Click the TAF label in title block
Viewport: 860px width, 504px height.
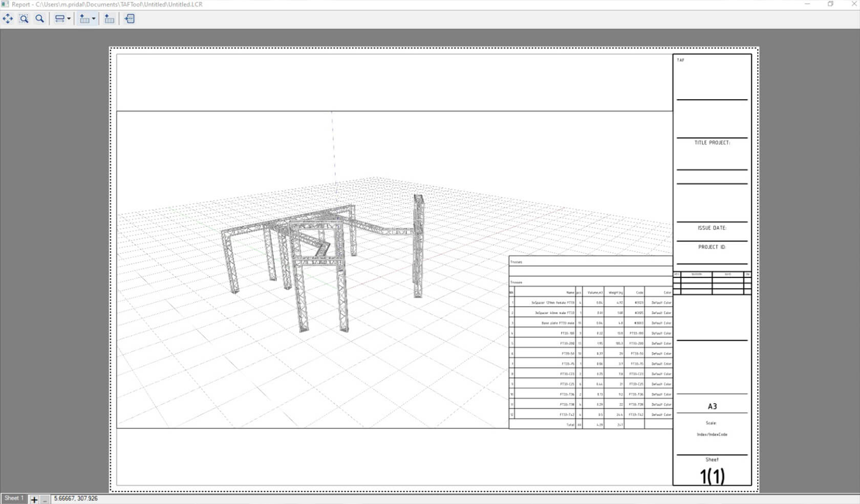click(680, 60)
